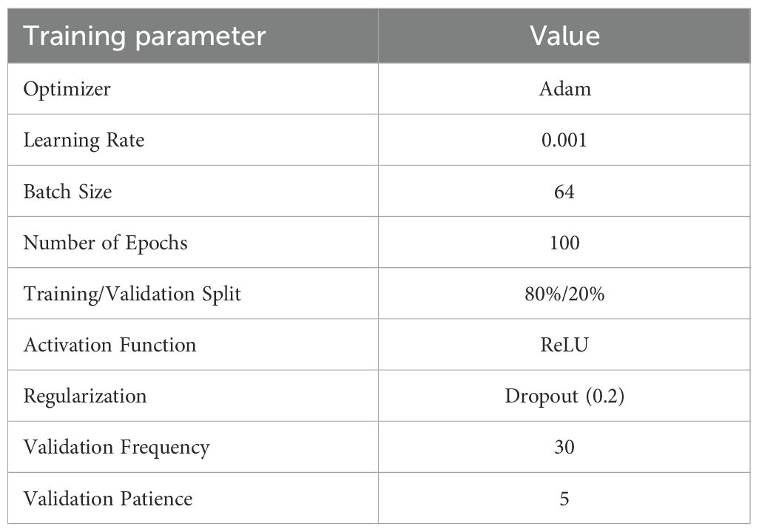759x532 pixels.
Task: Click the Training parameter header cell
Action: click(x=144, y=36)
